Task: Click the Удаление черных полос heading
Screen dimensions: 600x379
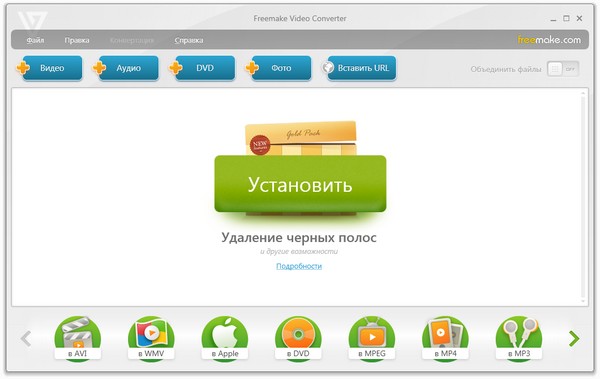Action: 299,237
